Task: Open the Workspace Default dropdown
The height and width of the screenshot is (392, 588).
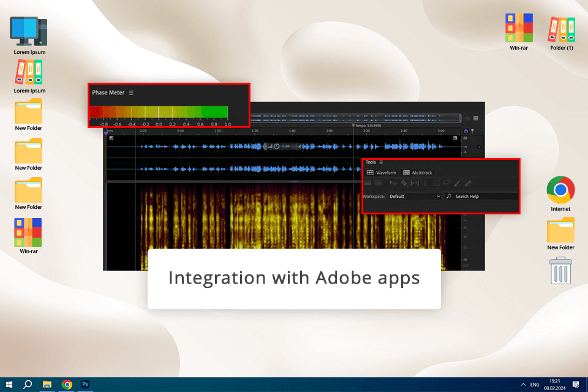Action: pos(415,196)
